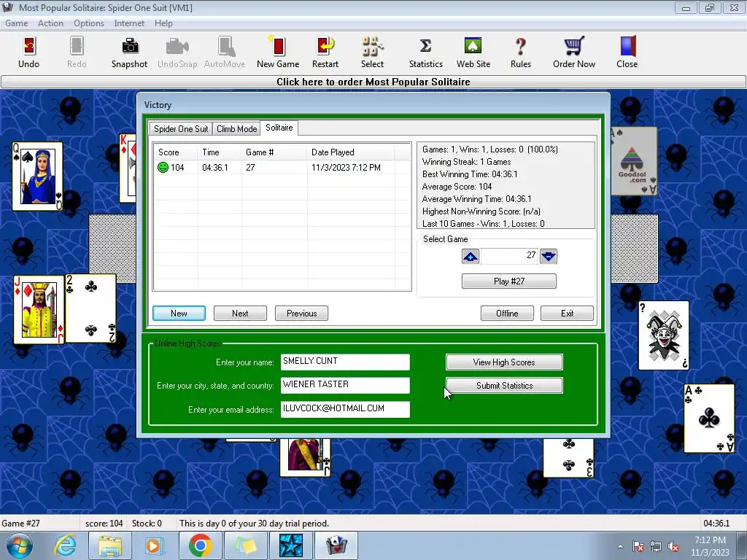
Task: Open Sticky Notes from the taskbar
Action: pyautogui.click(x=245, y=545)
